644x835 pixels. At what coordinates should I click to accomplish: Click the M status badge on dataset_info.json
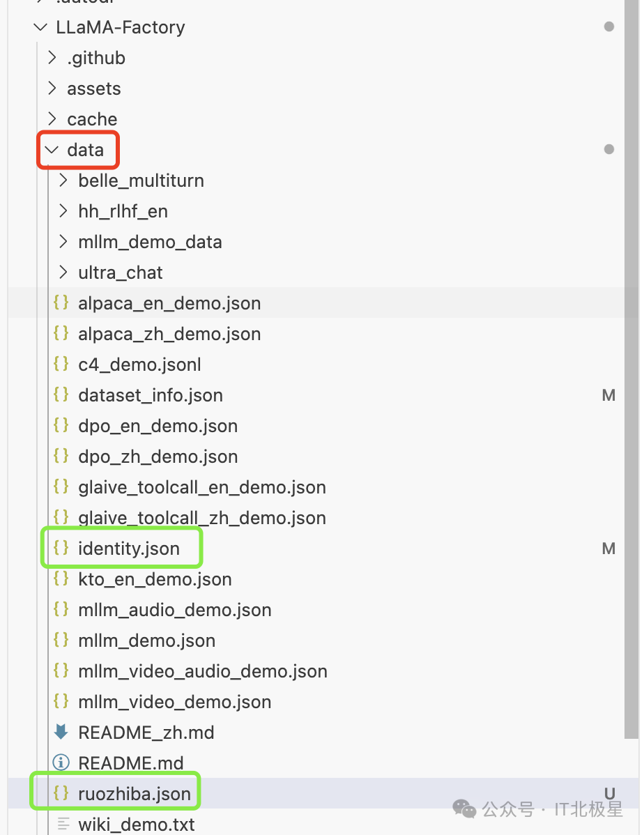pyautogui.click(x=609, y=395)
